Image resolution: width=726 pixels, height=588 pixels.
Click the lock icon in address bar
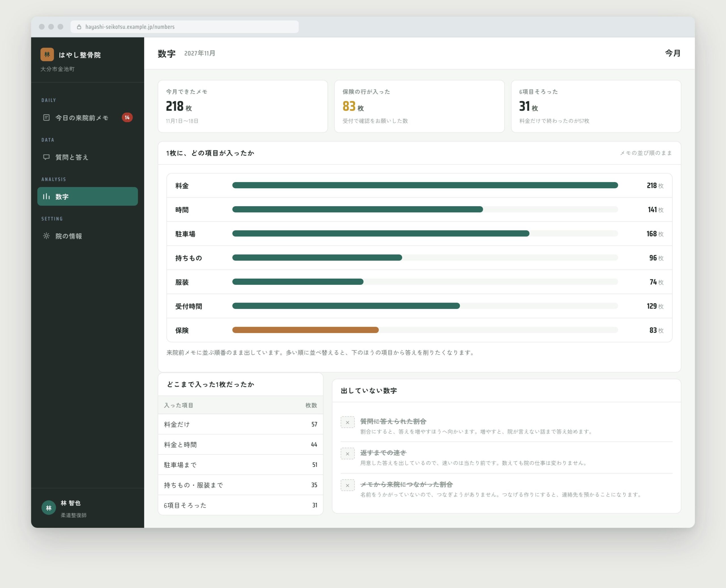tap(79, 27)
